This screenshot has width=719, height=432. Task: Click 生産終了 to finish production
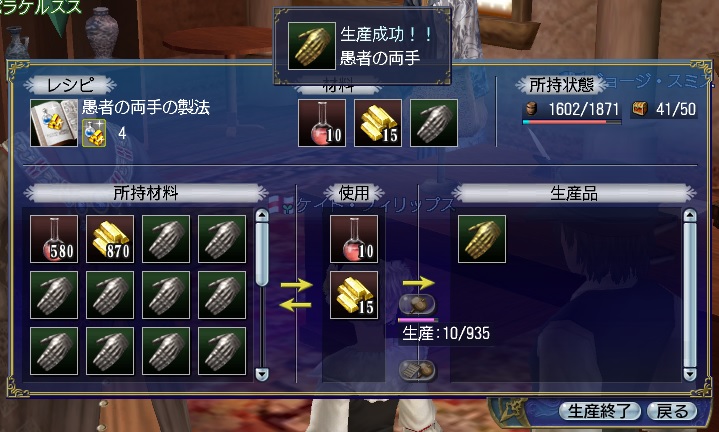point(599,411)
